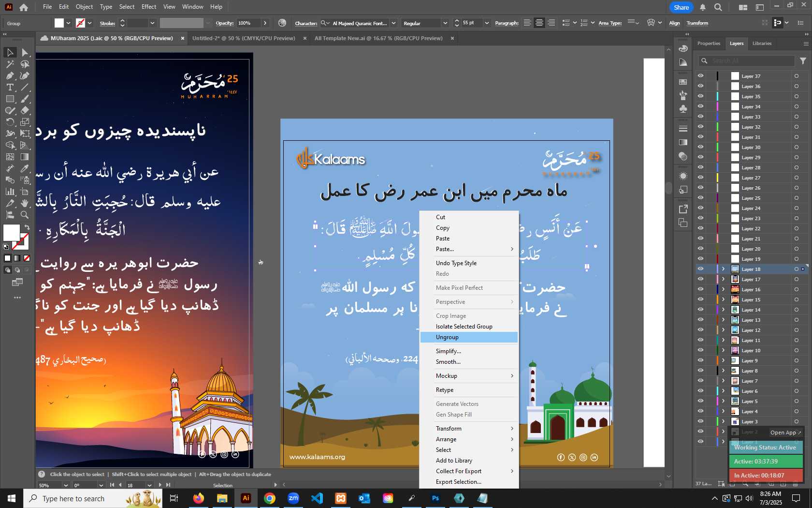Open Google Chrome from the taskbar
Screen dimensions: 812x508
[270, 498]
